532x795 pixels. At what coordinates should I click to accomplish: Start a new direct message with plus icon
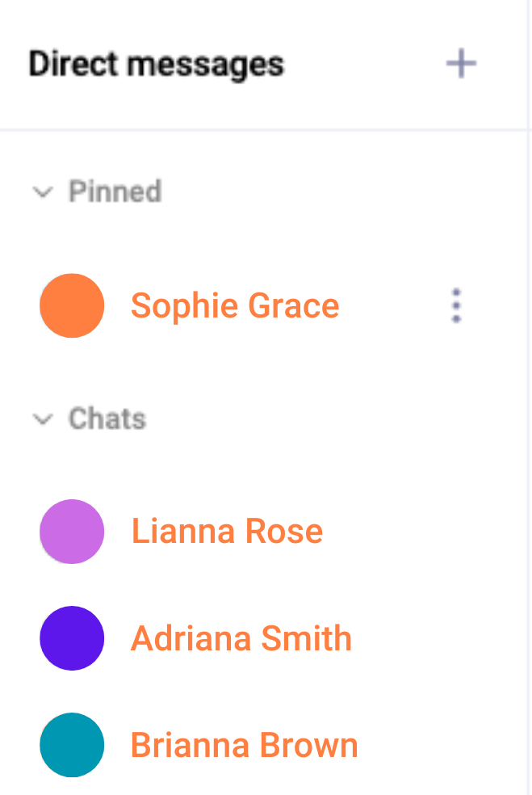[x=461, y=64]
